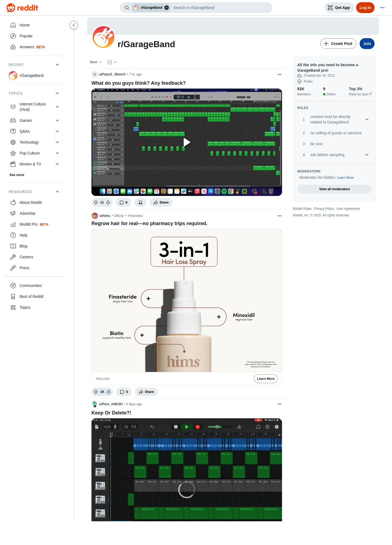Open About Reddit in the sidebar
This screenshot has height=545, width=392.
tap(34, 202)
